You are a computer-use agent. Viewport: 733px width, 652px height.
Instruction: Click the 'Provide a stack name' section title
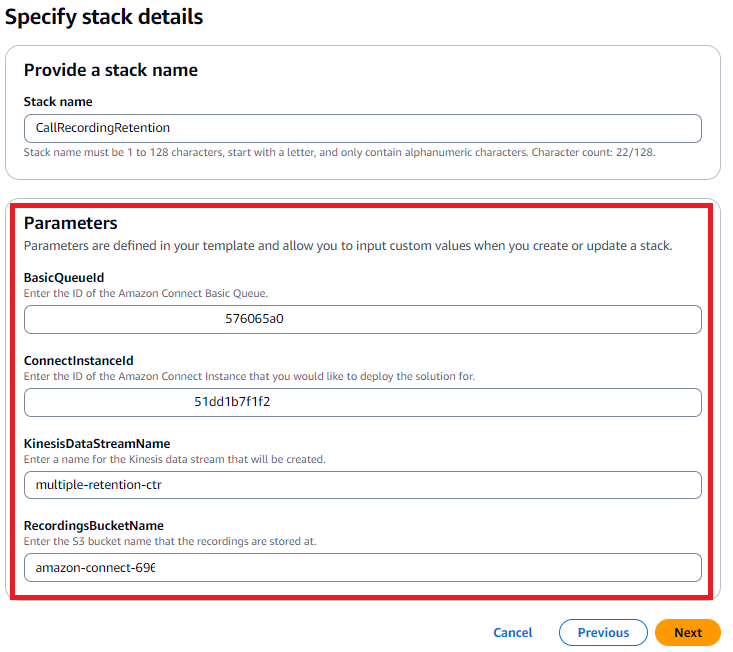coord(111,70)
